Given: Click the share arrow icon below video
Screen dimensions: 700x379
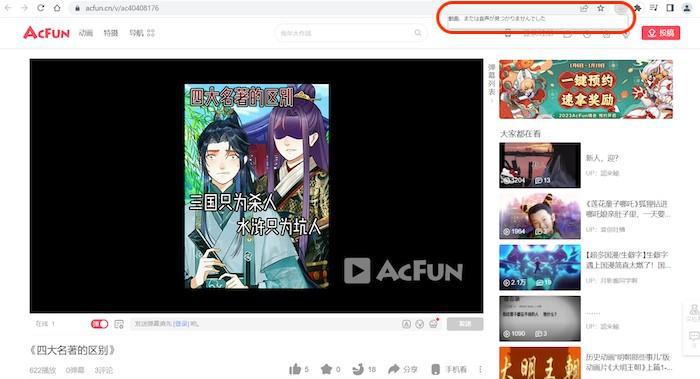Looking at the screenshot, I should coord(393,369).
